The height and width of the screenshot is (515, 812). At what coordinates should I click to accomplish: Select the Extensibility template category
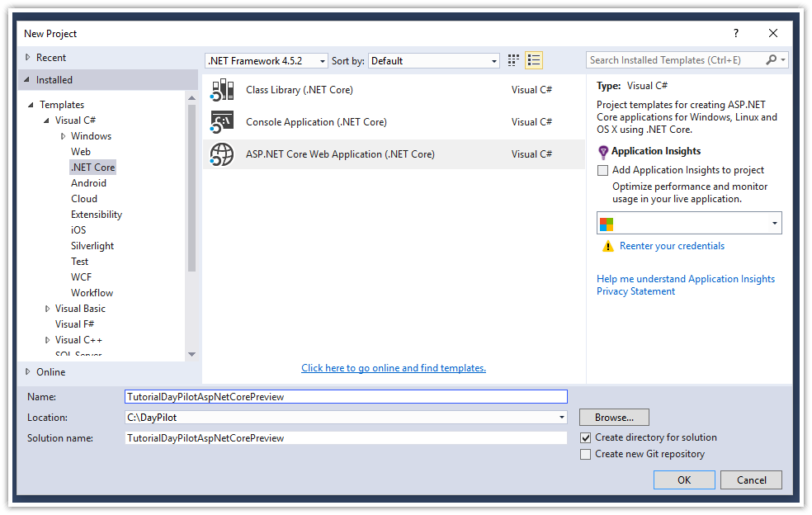click(97, 215)
